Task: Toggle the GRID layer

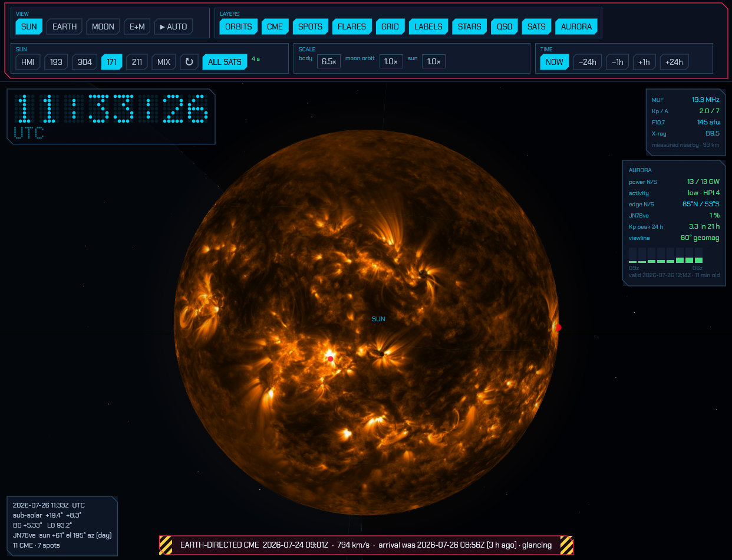Action: [x=390, y=27]
